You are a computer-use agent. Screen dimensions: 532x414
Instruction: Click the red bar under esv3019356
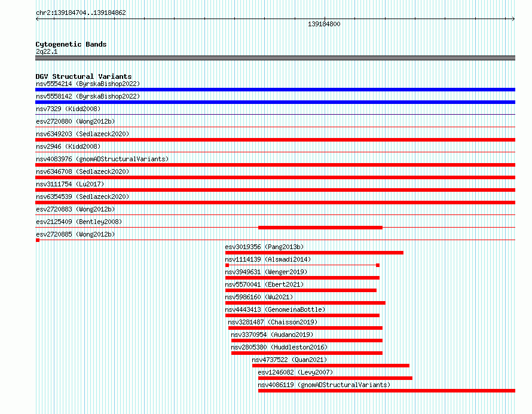point(314,253)
